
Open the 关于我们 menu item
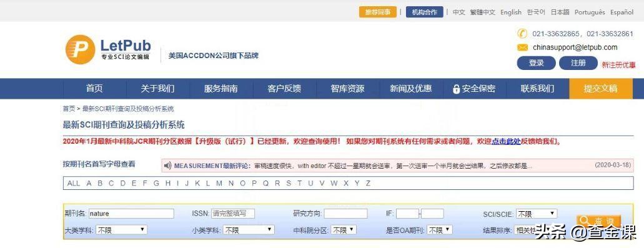(157, 89)
